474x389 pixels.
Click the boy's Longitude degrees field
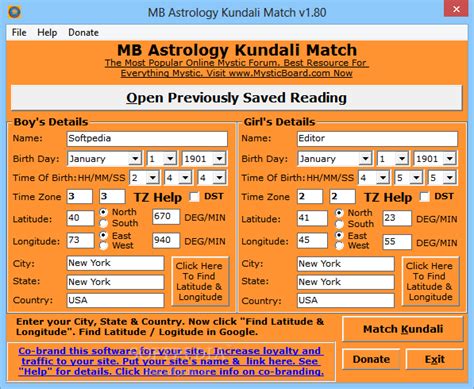[x=80, y=241]
